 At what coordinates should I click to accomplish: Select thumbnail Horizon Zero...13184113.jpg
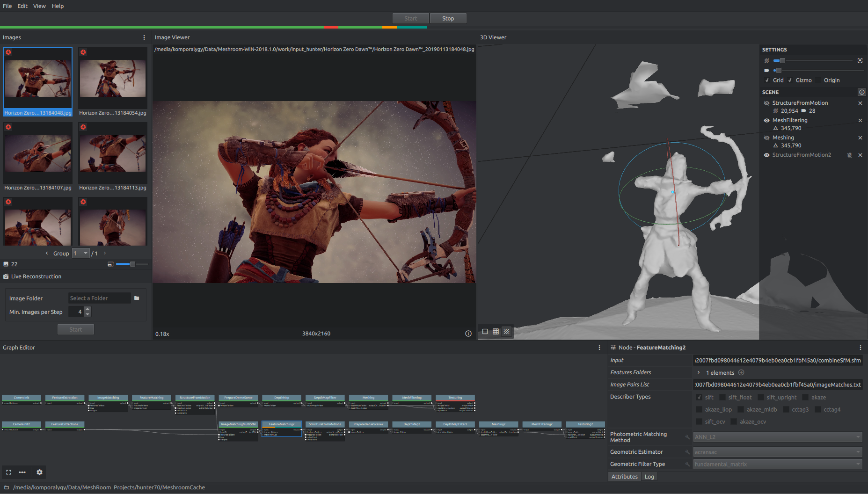(113, 157)
